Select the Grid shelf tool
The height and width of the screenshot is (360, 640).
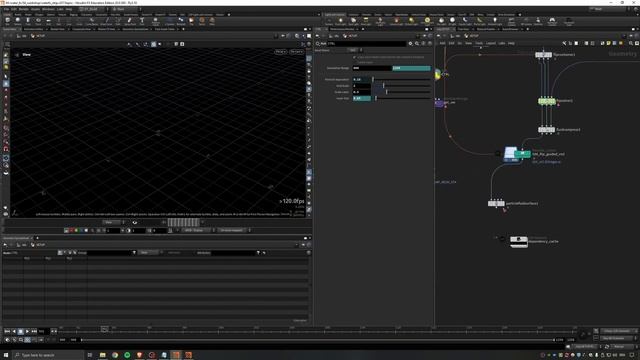[x=48, y=21]
